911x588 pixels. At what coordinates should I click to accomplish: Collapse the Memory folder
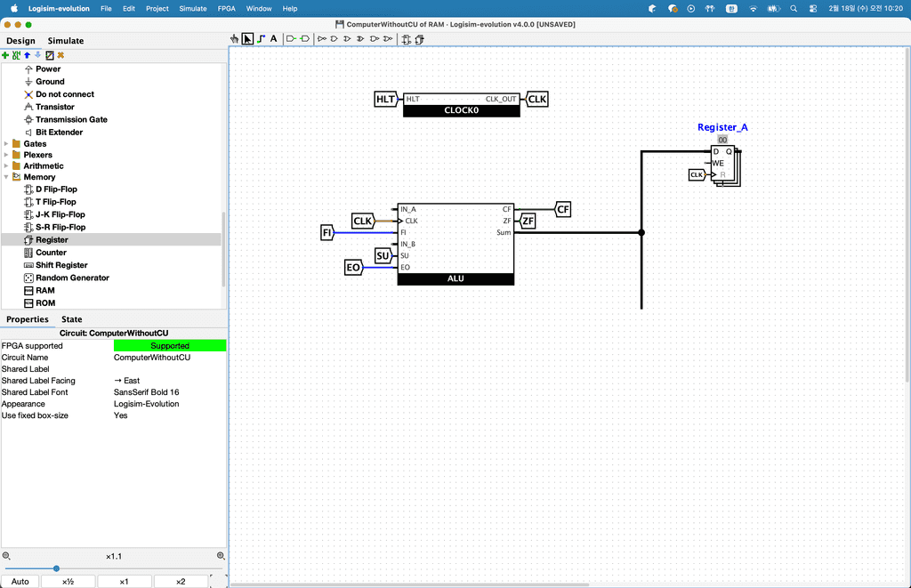(x=7, y=177)
